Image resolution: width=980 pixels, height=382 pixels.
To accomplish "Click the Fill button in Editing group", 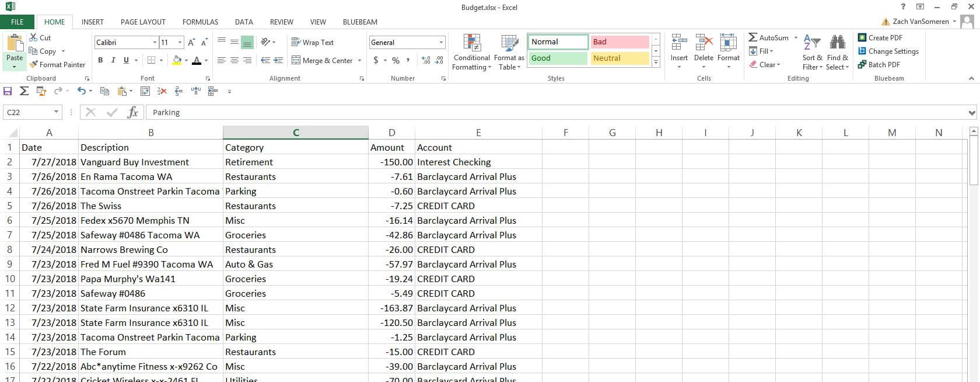I will 761,51.
